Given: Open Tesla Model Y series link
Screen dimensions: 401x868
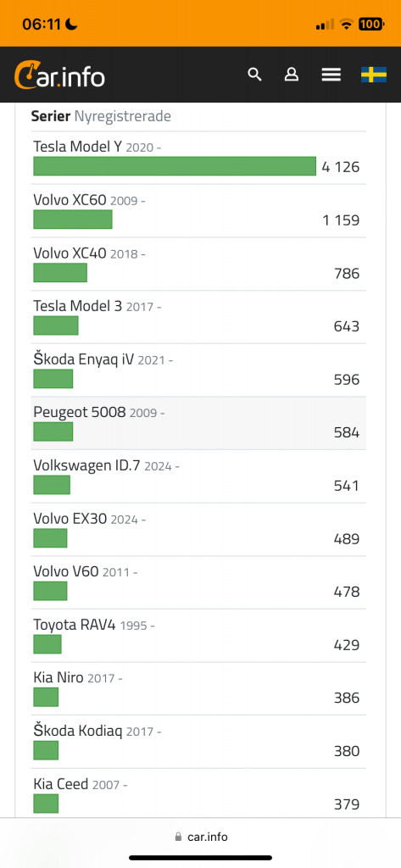Looking at the screenshot, I should pyautogui.click(x=77, y=147).
